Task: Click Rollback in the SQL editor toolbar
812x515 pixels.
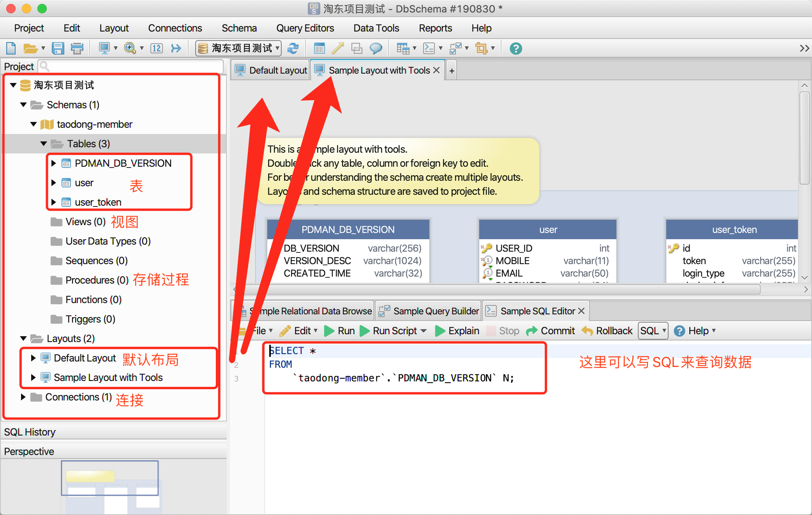Action: pos(607,331)
